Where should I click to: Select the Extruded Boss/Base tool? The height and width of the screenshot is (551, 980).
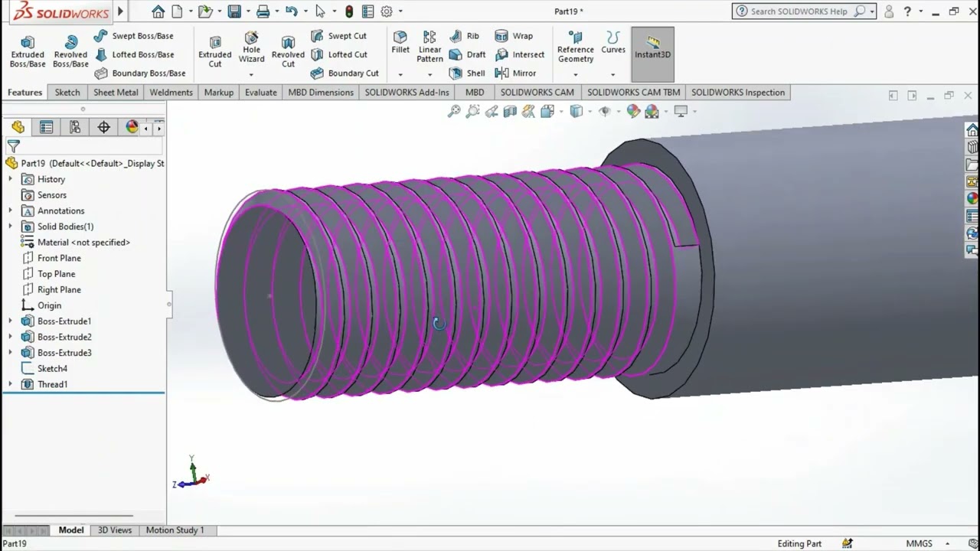[28, 51]
